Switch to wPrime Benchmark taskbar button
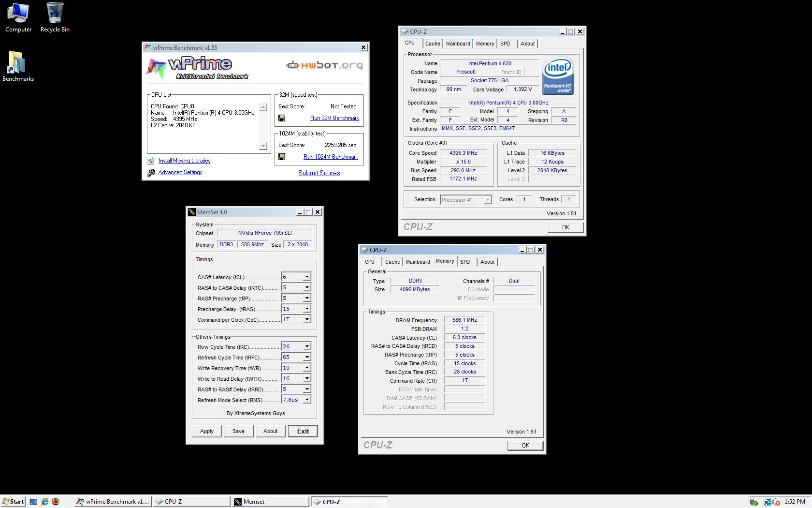 click(113, 502)
